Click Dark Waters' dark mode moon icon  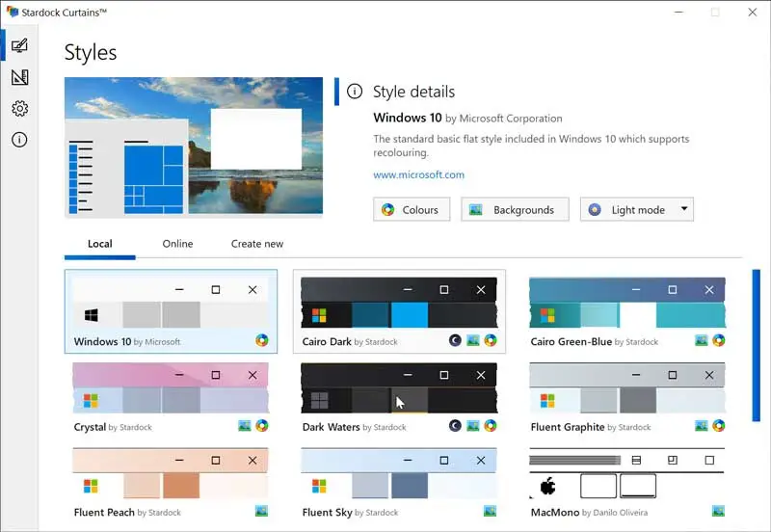[455, 426]
